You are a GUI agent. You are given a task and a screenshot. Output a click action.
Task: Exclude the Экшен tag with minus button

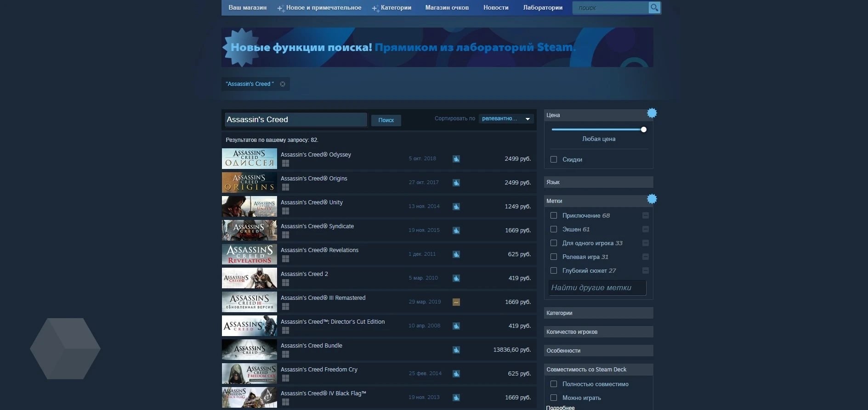click(646, 229)
